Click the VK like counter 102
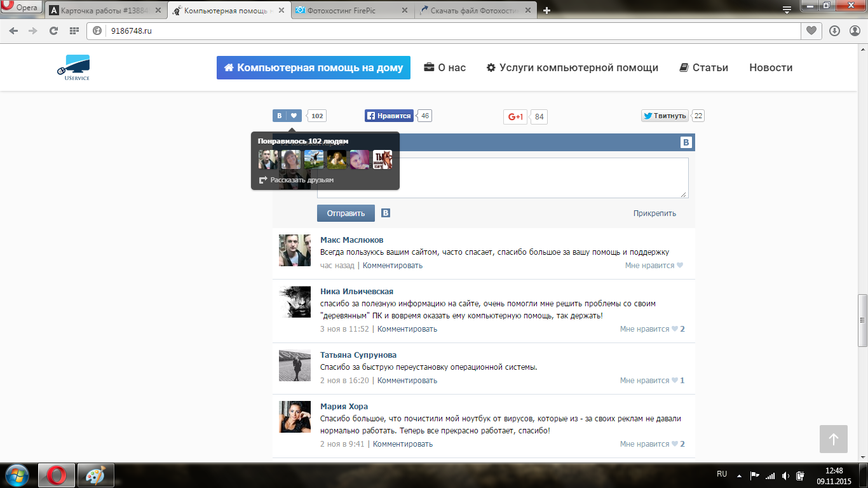The image size is (868, 488). 317,116
